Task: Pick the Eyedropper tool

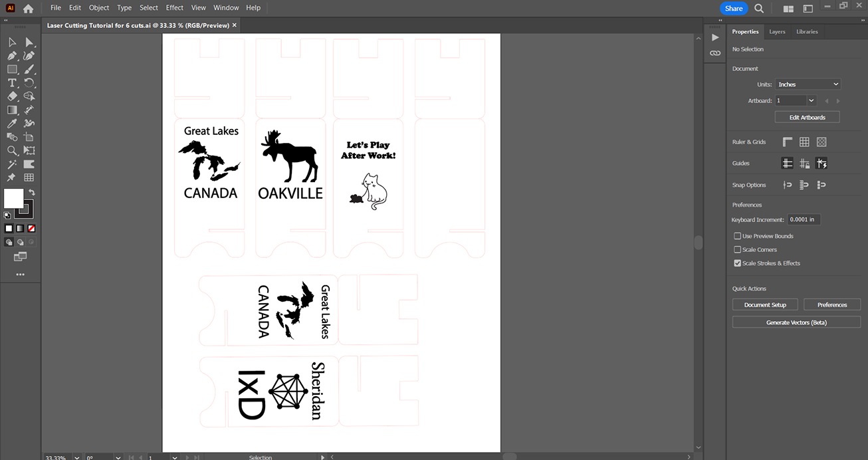Action: 12,124
